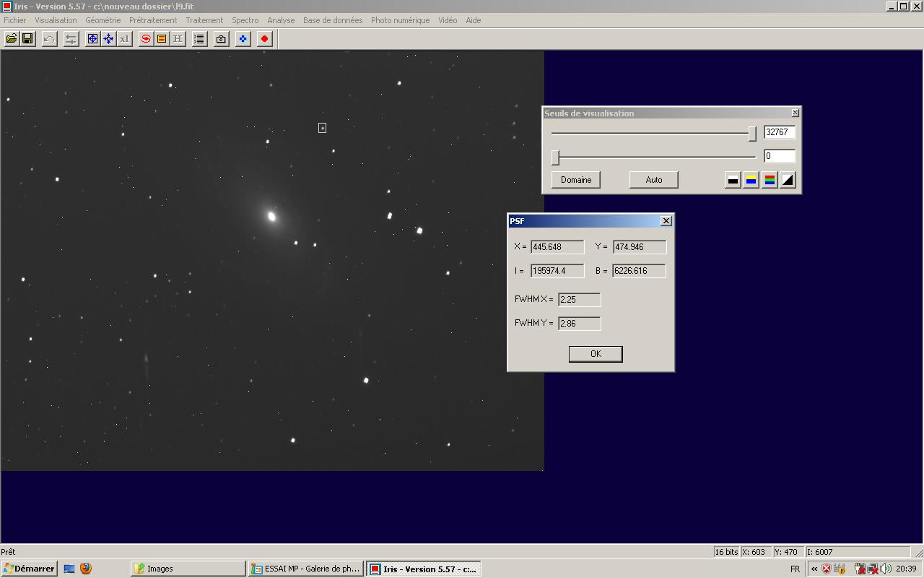
Task: Select the red-green-blue palette icon
Action: (x=770, y=180)
